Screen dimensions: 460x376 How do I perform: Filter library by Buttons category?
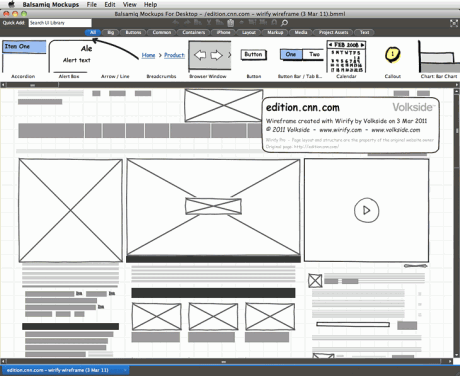133,32
